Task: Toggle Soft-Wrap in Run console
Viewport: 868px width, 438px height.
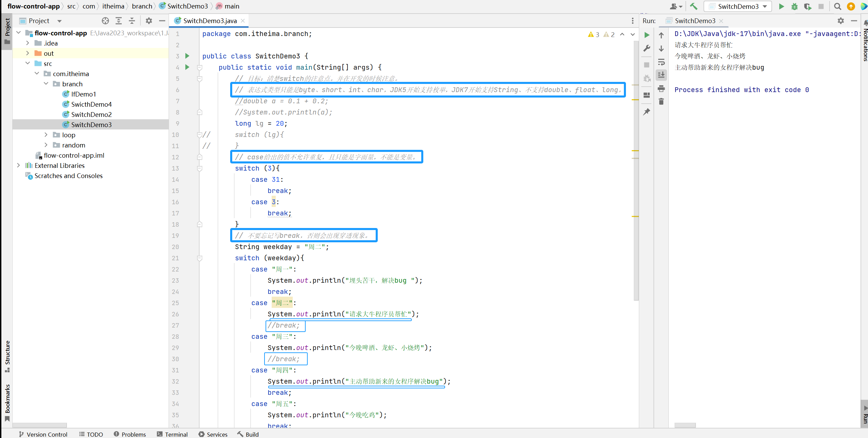Action: point(661,62)
